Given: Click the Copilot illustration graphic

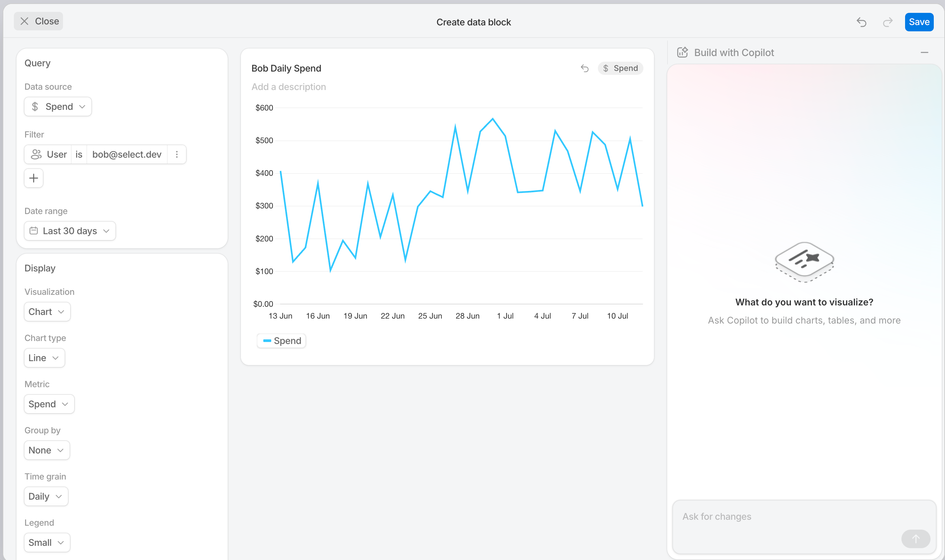Looking at the screenshot, I should pos(804,262).
